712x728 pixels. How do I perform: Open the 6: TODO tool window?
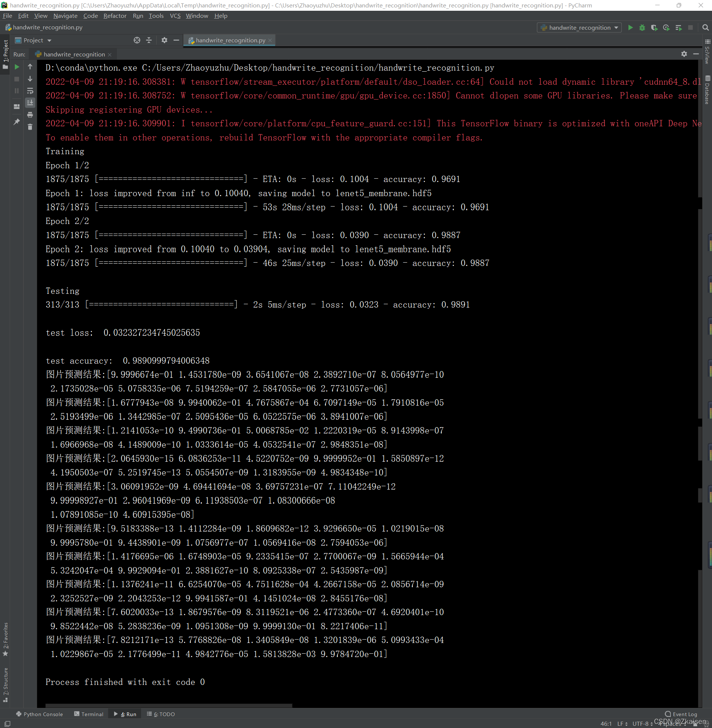(161, 714)
